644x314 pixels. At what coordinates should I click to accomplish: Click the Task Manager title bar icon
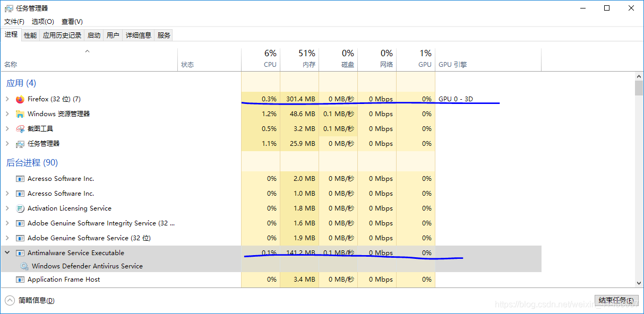(8, 8)
